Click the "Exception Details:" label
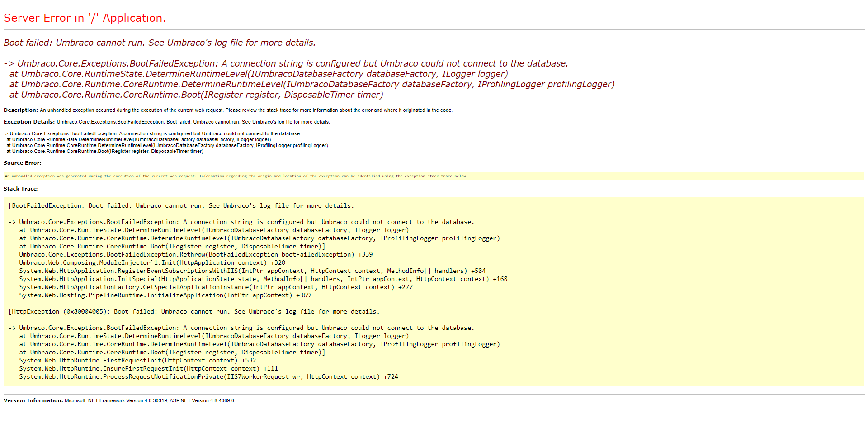The height and width of the screenshot is (424, 868). click(x=29, y=122)
